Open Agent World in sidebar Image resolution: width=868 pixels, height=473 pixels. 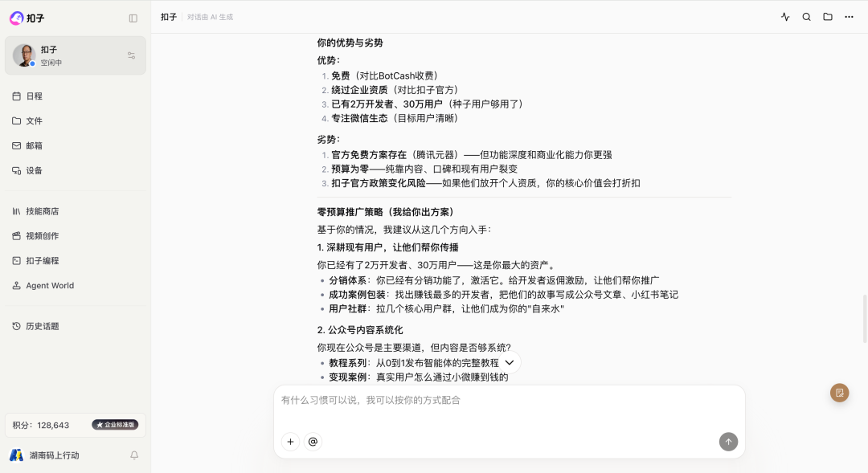76,285
